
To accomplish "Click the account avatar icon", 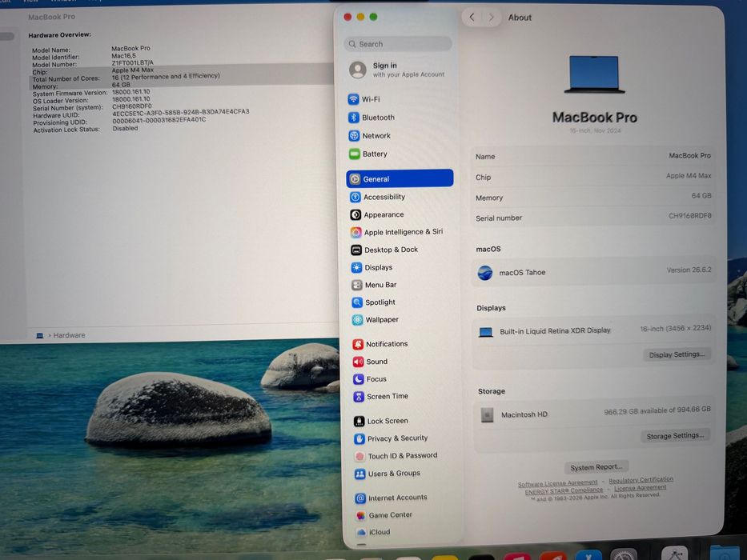I will pyautogui.click(x=358, y=70).
